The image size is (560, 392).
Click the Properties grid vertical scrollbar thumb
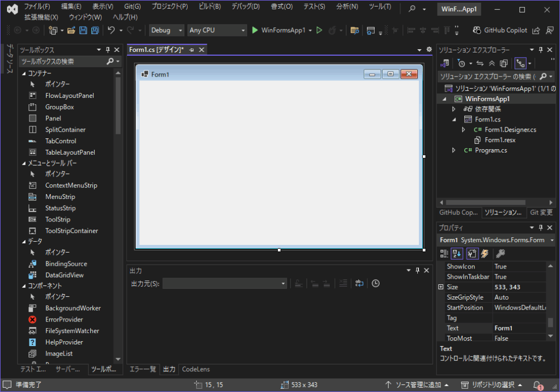(551, 323)
